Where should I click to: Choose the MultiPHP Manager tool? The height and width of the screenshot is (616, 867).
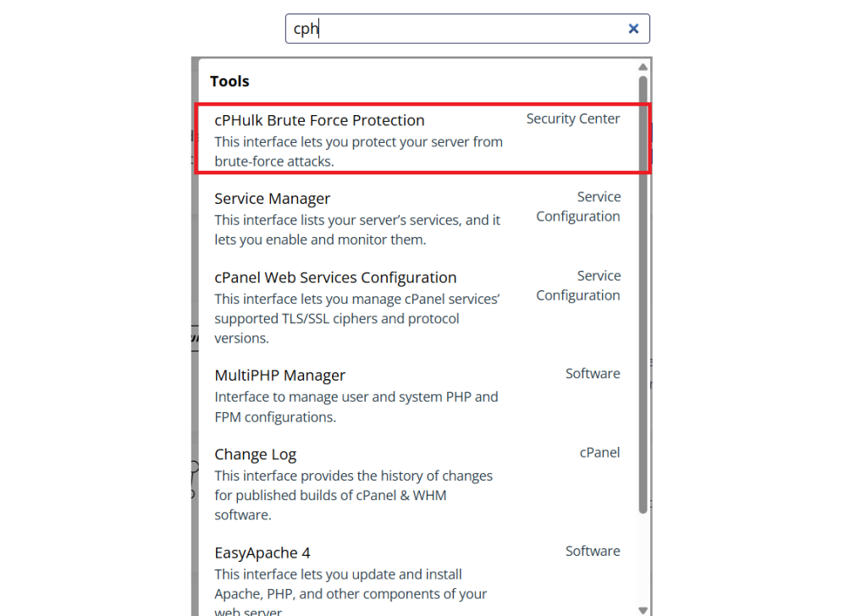click(279, 376)
